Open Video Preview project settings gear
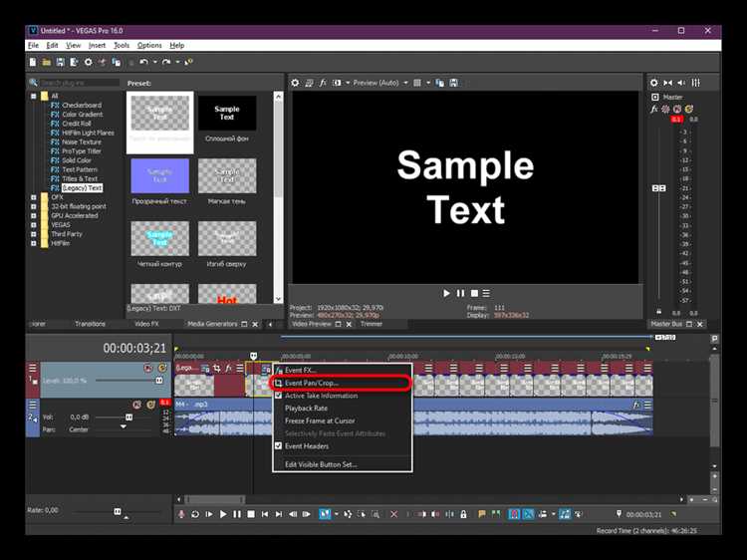The height and width of the screenshot is (560, 747). click(295, 83)
